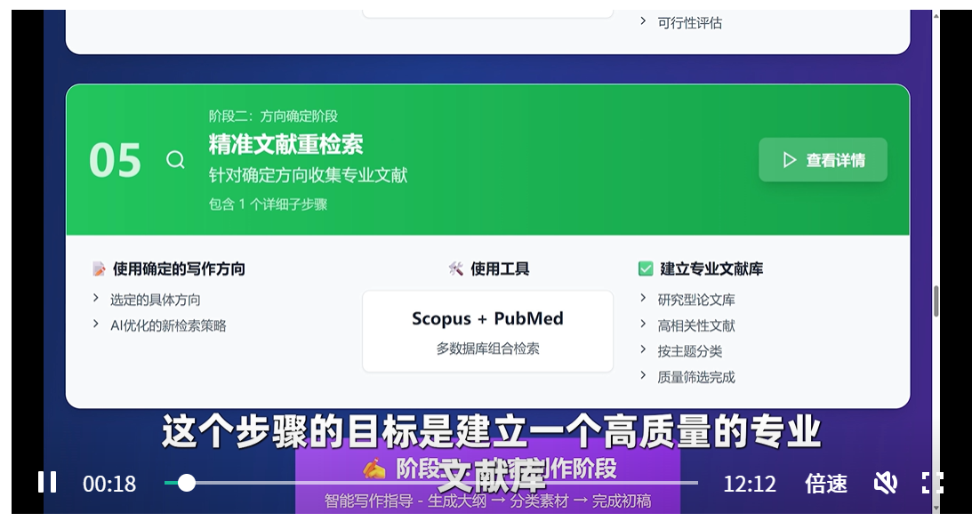
Task: Click the scrollbar up arrow
Action: click(x=936, y=15)
